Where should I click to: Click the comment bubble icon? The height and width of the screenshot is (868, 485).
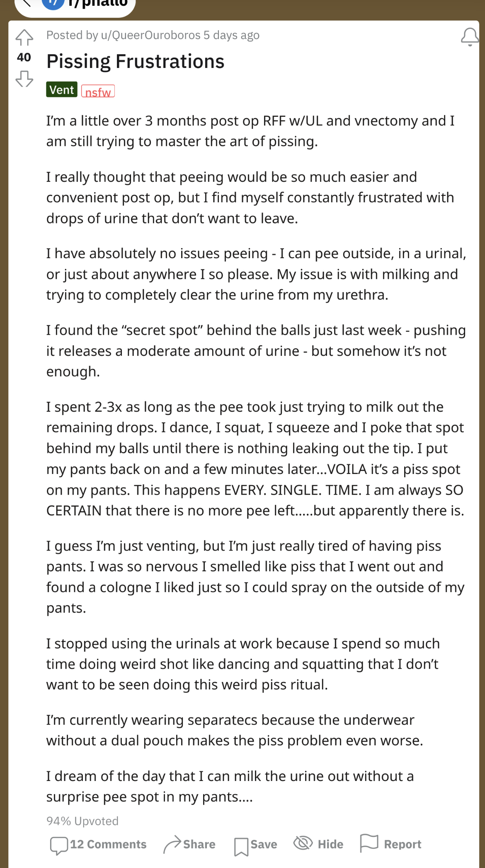click(x=59, y=845)
